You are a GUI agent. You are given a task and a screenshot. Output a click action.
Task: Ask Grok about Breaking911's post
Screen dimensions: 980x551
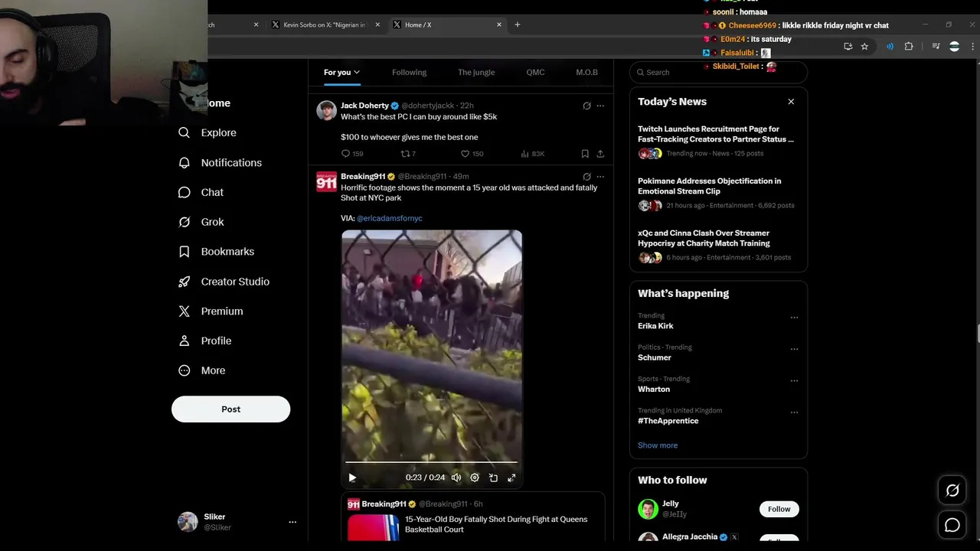[586, 177]
